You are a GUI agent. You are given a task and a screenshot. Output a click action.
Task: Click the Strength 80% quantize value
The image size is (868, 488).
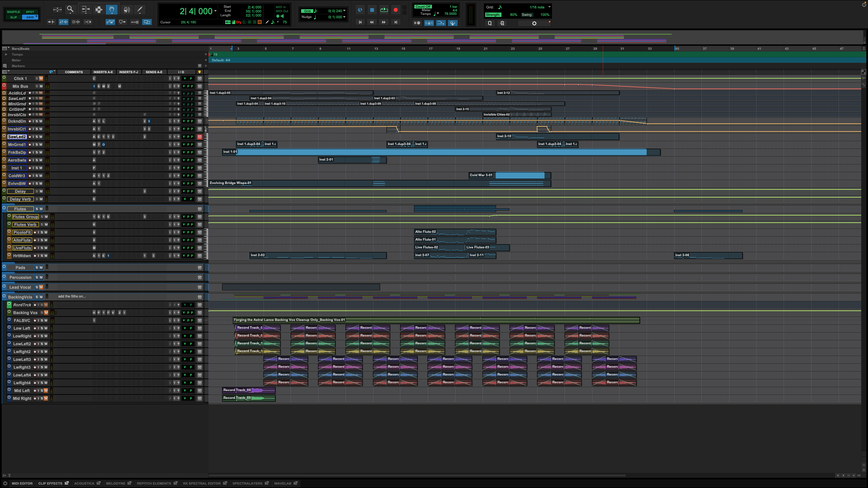pyautogui.click(x=513, y=15)
